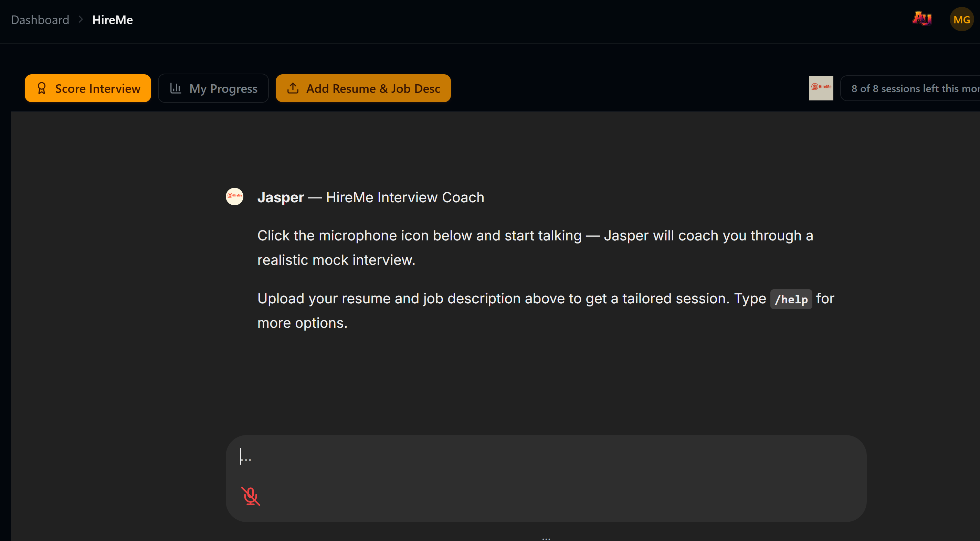The image size is (980, 541).
Task: Click the breadcrumb chevron separator
Action: click(x=81, y=19)
